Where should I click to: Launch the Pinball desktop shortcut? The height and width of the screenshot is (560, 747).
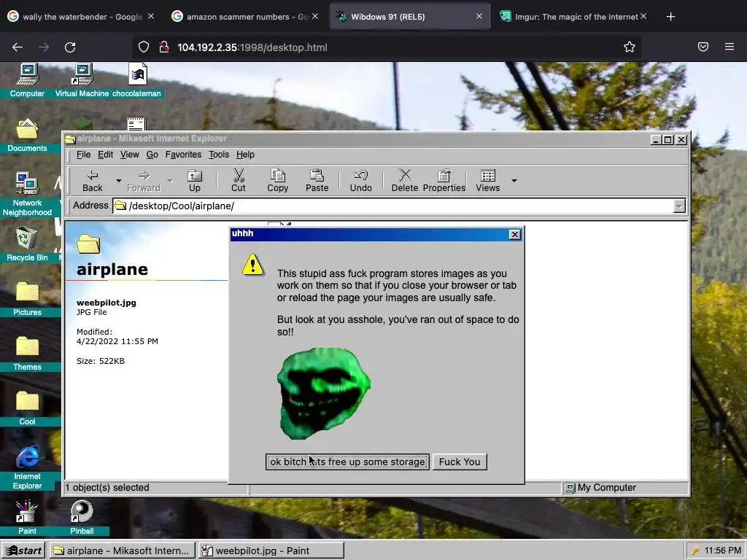coord(82,518)
